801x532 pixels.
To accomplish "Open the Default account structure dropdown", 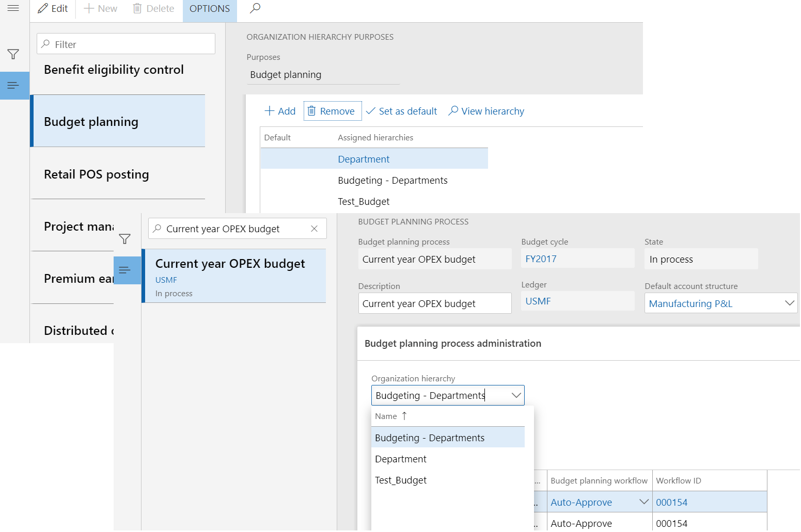I will (x=789, y=303).
